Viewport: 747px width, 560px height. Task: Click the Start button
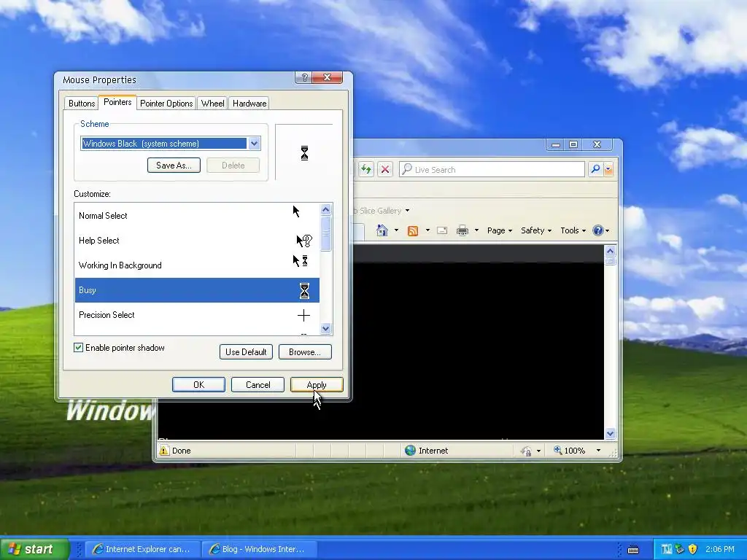click(34, 549)
